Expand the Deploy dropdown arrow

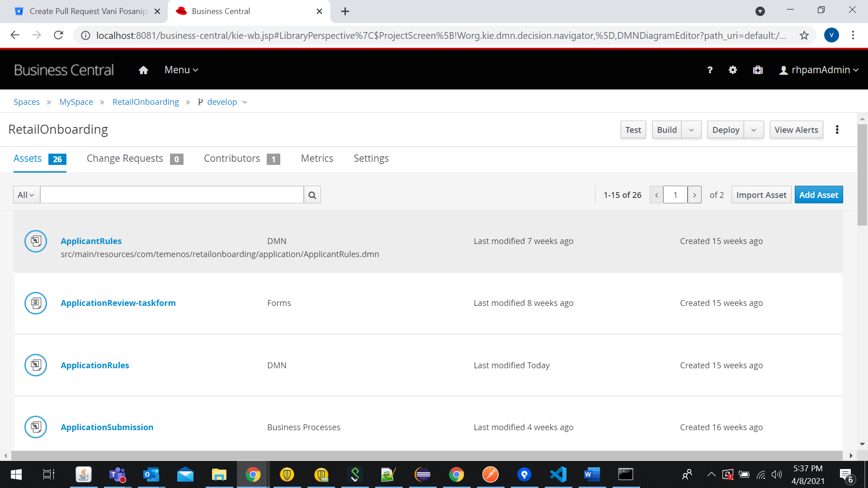[754, 130]
